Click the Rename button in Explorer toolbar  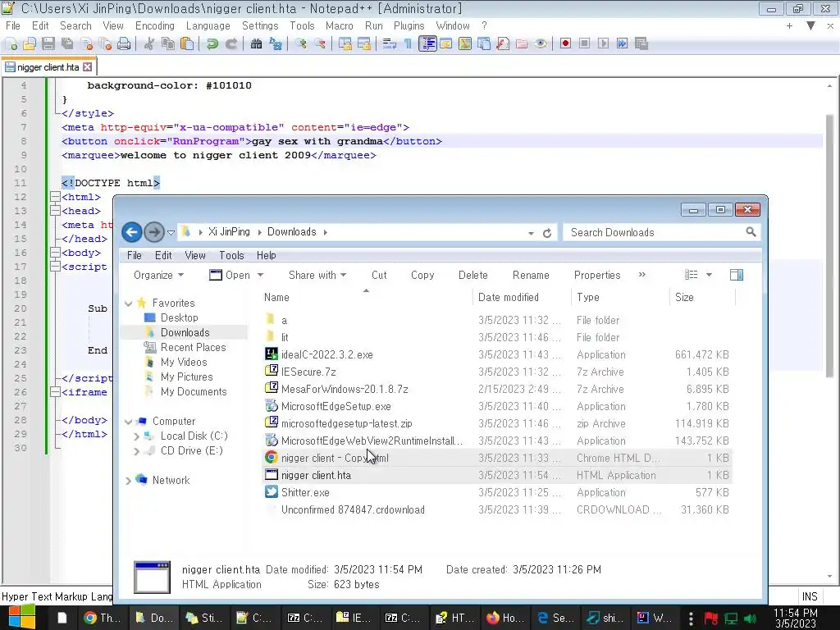pos(531,276)
